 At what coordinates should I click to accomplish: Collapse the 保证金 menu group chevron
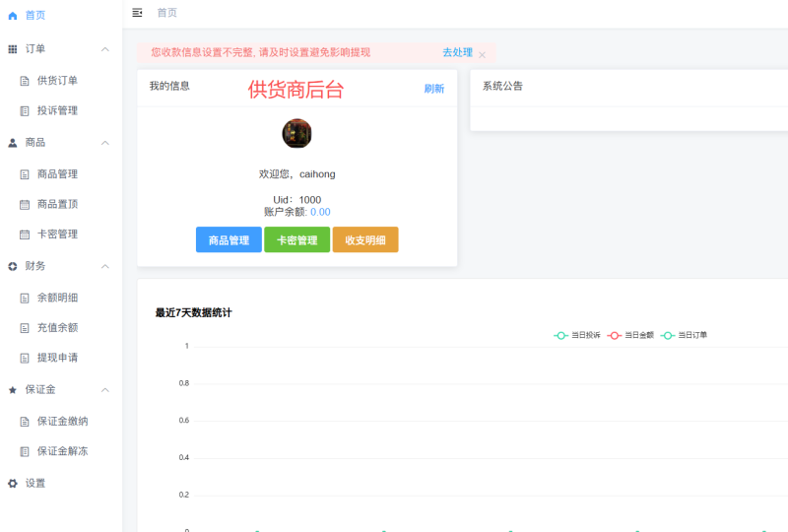pos(105,390)
